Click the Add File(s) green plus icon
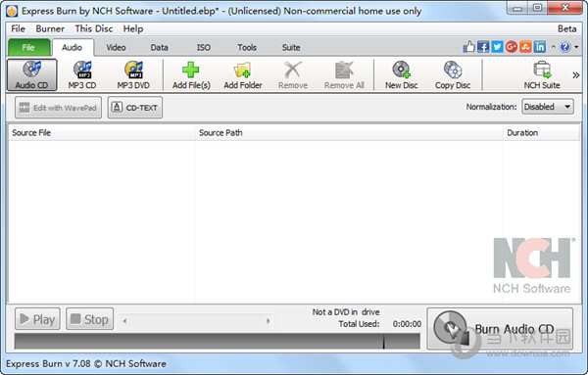The width and height of the screenshot is (588, 375). click(191, 70)
